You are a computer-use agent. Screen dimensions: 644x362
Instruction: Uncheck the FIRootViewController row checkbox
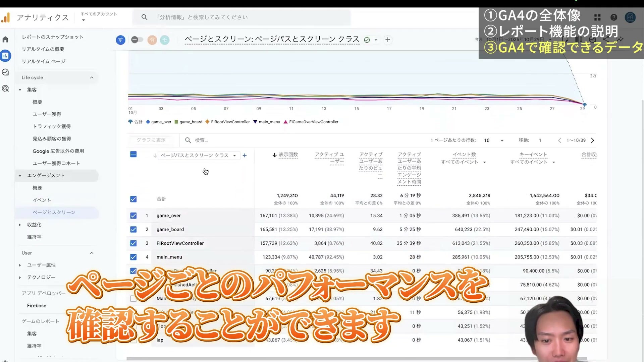click(133, 243)
